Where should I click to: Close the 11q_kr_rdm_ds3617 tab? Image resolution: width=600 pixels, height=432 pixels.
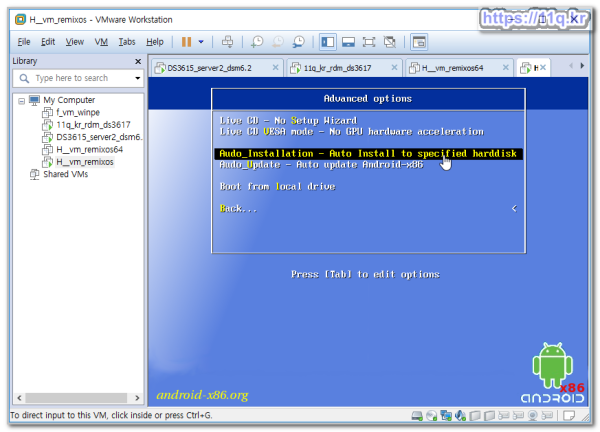[x=394, y=67]
